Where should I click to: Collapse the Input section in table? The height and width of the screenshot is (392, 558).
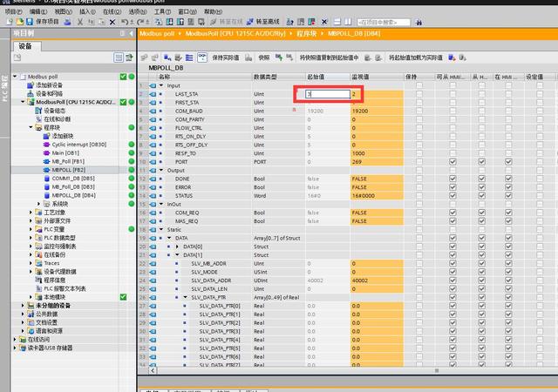click(x=161, y=85)
